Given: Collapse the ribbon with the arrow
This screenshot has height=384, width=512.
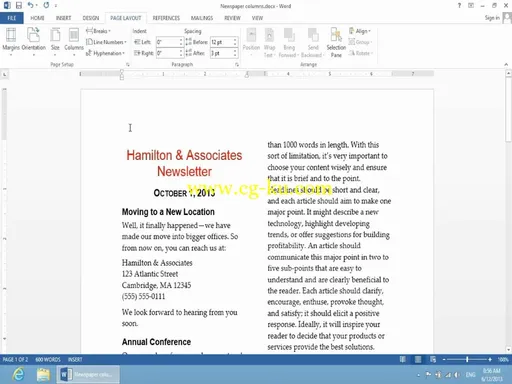Looking at the screenshot, I should (506, 64).
